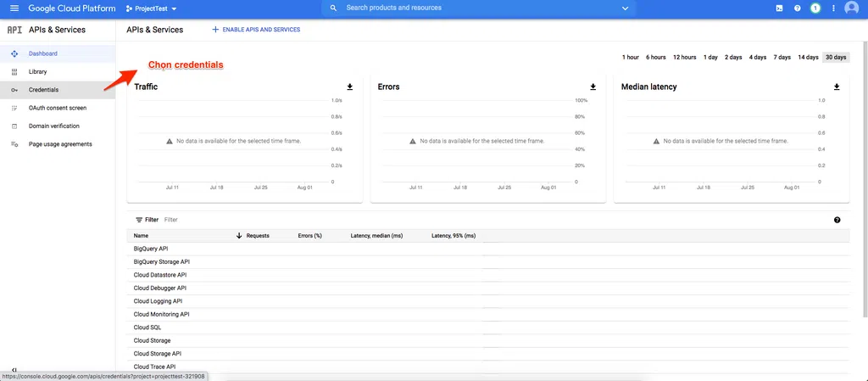Download the Traffic chart data
This screenshot has height=381, width=868.
pyautogui.click(x=350, y=87)
